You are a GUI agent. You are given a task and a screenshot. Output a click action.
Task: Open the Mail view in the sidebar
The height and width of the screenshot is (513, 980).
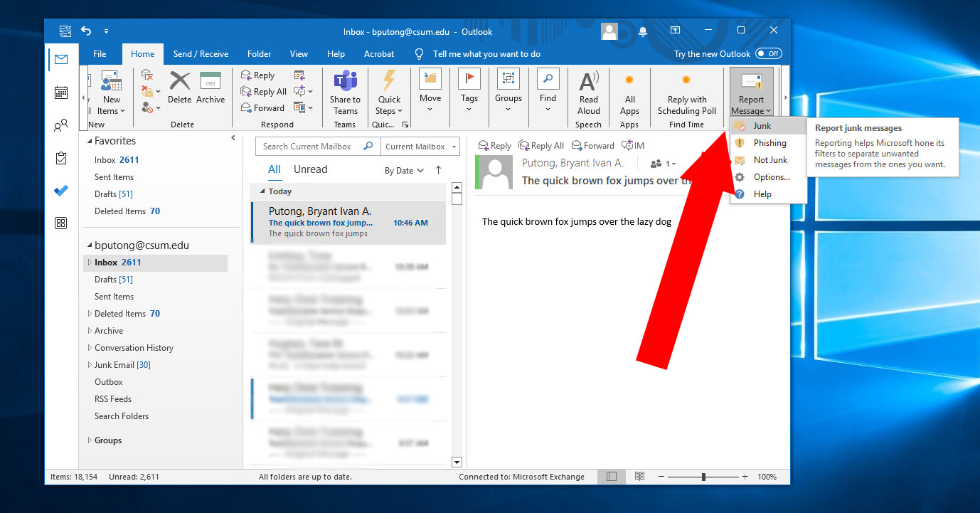coord(61,60)
